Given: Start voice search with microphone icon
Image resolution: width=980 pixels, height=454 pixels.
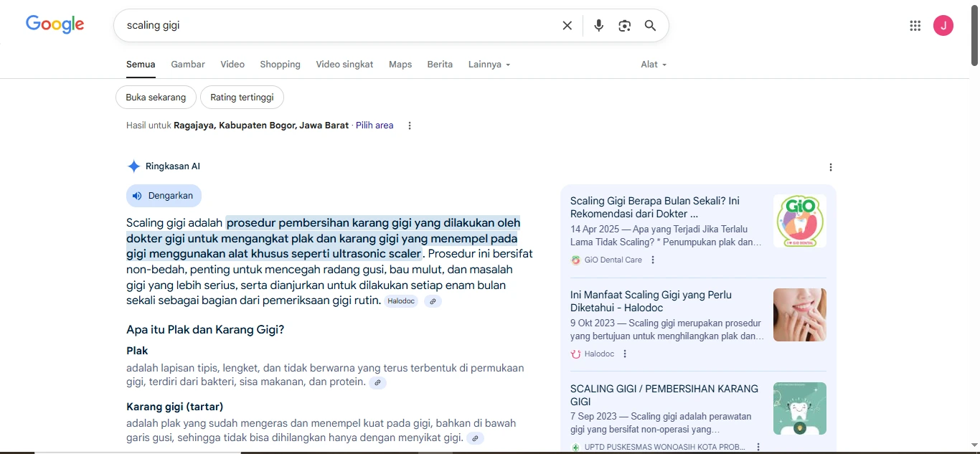Looking at the screenshot, I should point(598,26).
